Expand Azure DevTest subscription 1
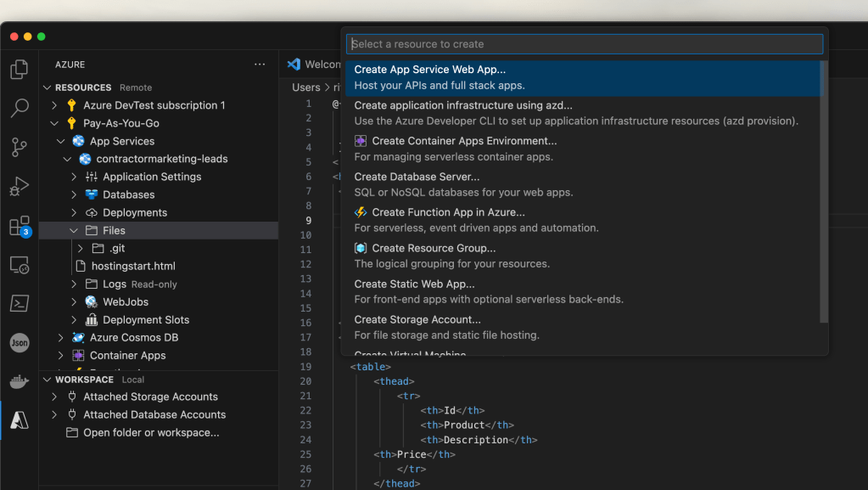The width and height of the screenshot is (868, 490). tap(54, 104)
